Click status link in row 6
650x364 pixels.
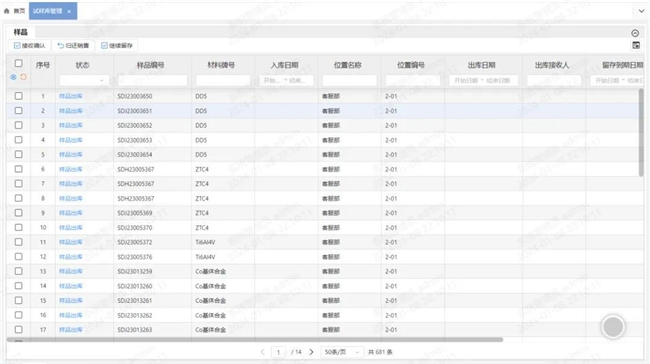point(71,169)
